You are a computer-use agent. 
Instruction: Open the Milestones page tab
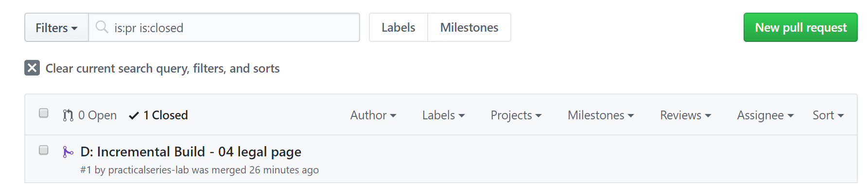[x=469, y=28]
